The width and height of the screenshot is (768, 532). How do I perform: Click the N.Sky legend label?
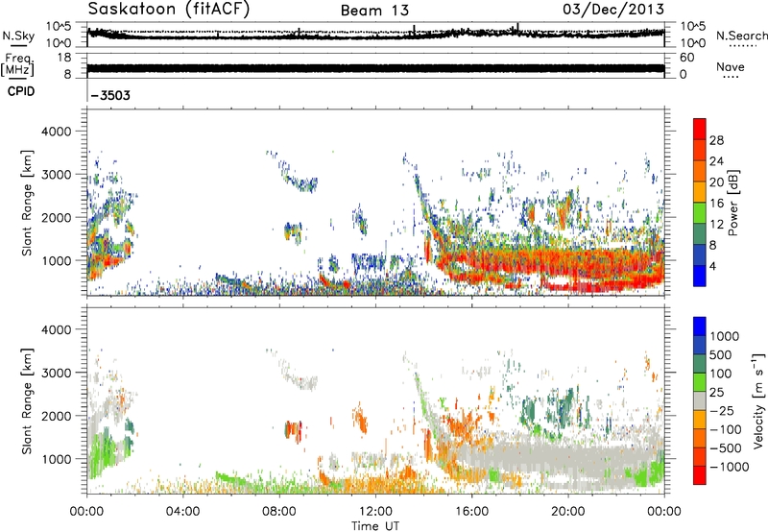(x=18, y=36)
